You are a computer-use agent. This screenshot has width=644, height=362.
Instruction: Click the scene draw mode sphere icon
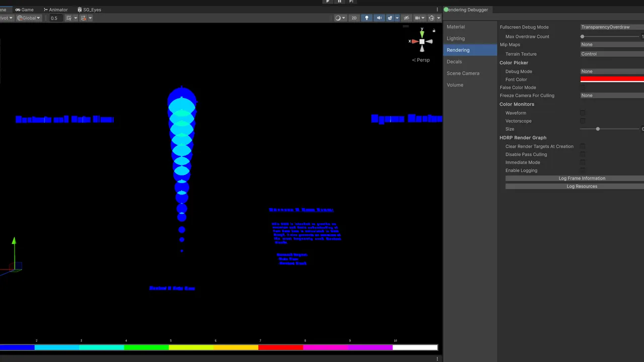pyautogui.click(x=339, y=18)
